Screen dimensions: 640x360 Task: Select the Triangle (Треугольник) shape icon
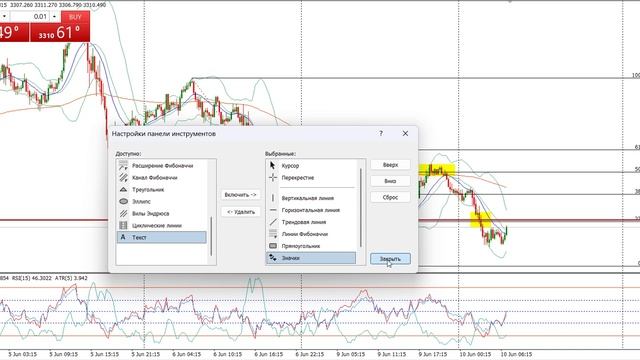coord(123,189)
